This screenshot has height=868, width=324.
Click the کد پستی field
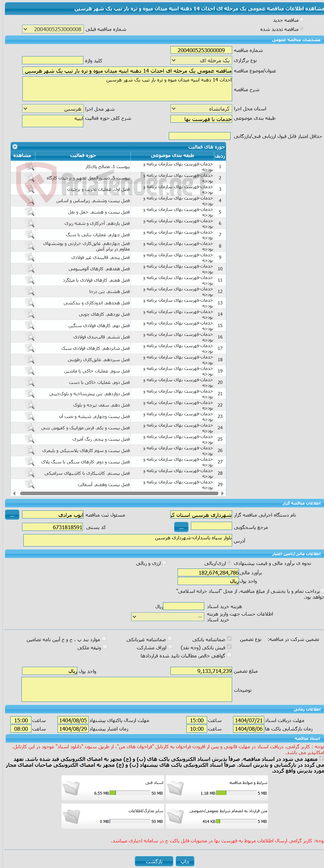click(53, 527)
